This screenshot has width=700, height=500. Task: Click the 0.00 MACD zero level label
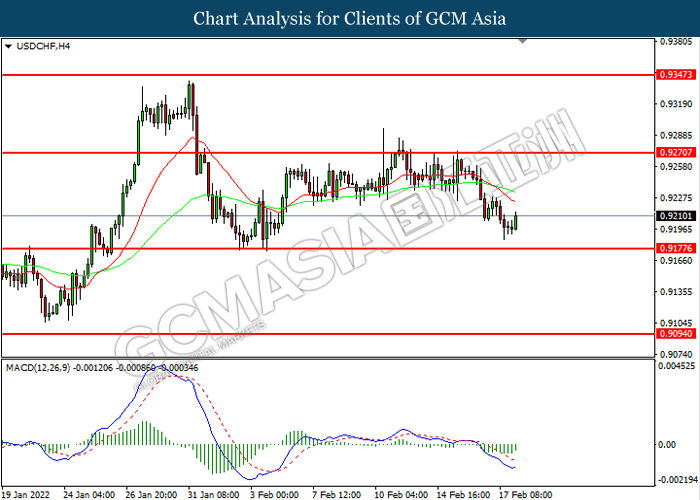point(668,445)
